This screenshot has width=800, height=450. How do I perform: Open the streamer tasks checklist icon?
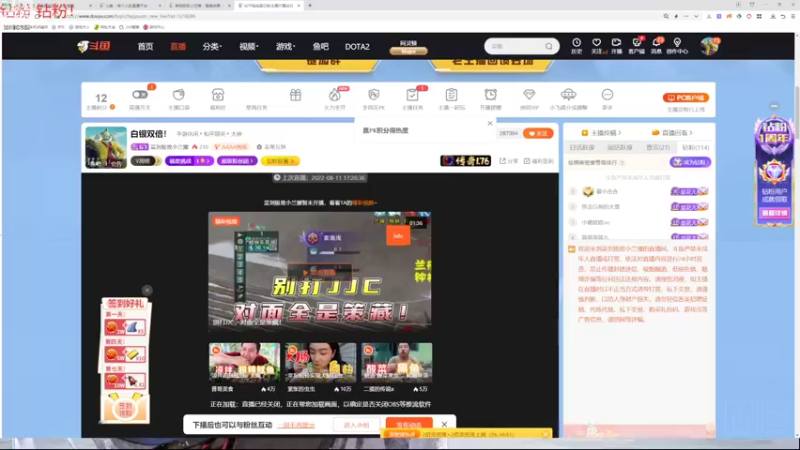pyautogui.click(x=412, y=95)
